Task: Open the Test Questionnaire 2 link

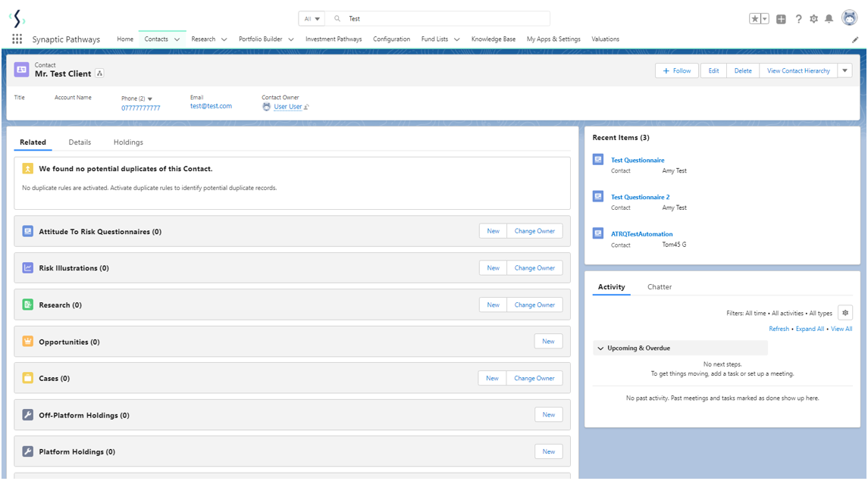Action: (641, 197)
